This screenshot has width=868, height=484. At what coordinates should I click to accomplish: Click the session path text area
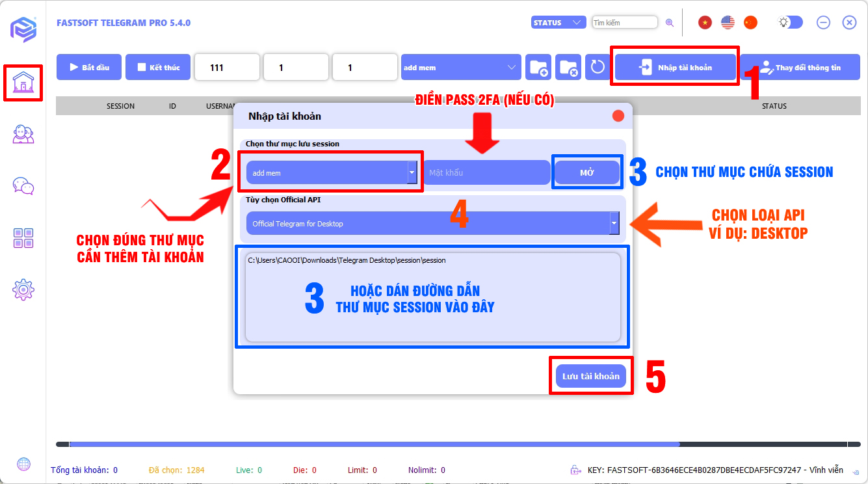pos(433,297)
